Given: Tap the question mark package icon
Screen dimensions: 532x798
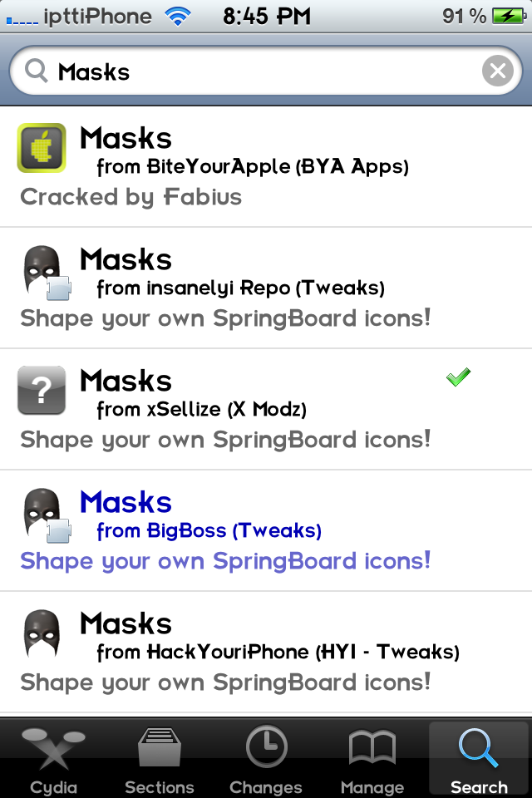Looking at the screenshot, I should pyautogui.click(x=42, y=391).
